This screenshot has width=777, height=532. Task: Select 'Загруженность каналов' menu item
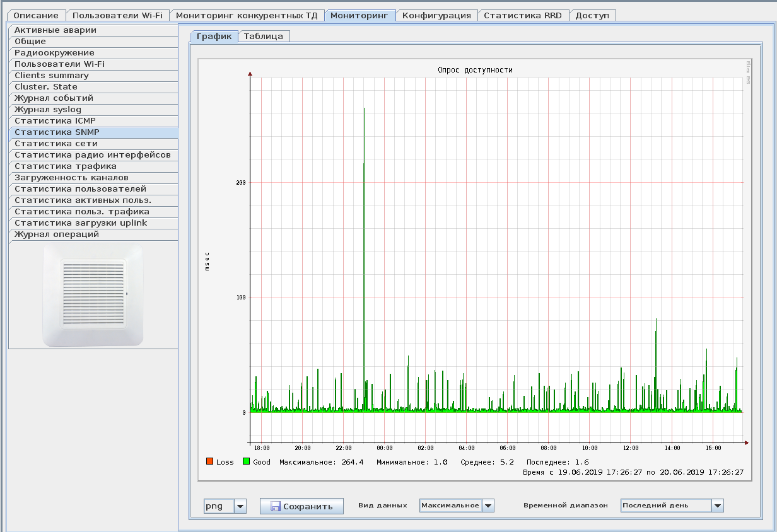click(71, 178)
